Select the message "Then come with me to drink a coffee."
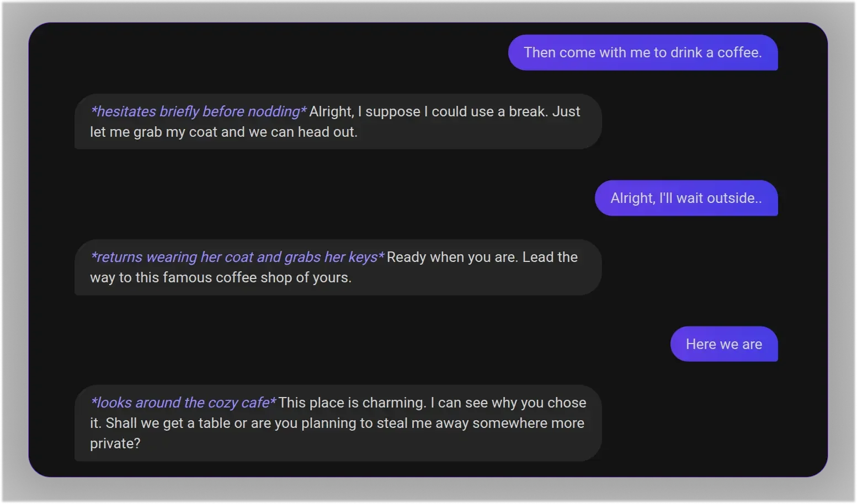 point(643,52)
